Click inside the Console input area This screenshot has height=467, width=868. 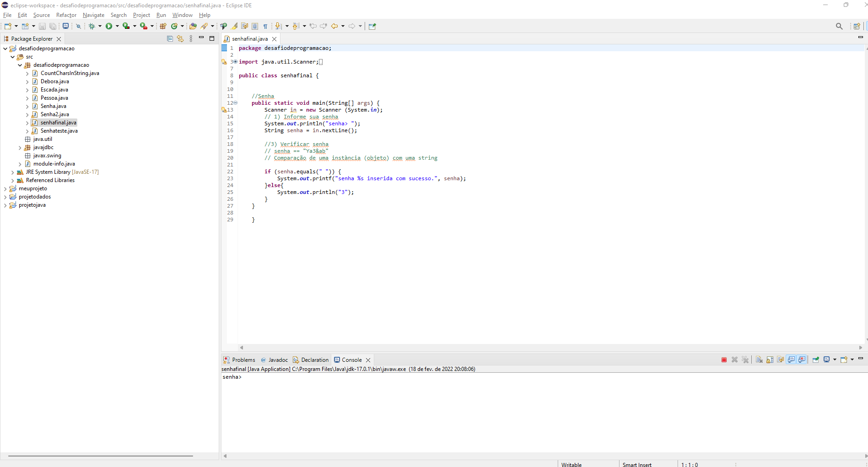point(544,412)
